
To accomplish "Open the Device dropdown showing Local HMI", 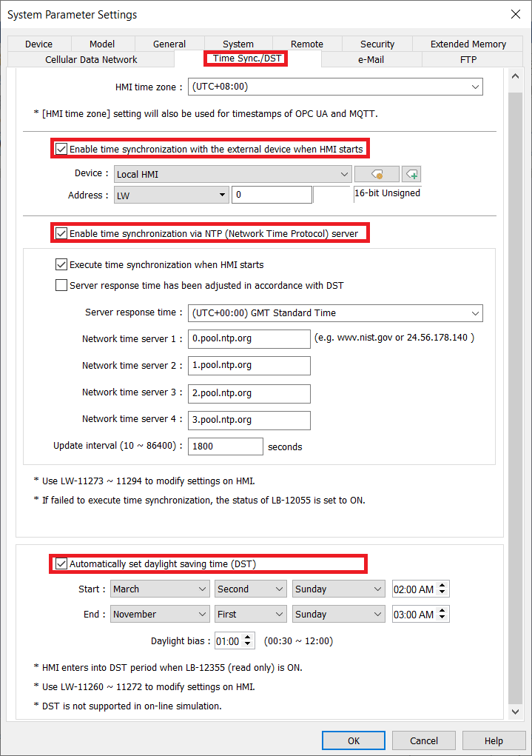I will coord(232,174).
